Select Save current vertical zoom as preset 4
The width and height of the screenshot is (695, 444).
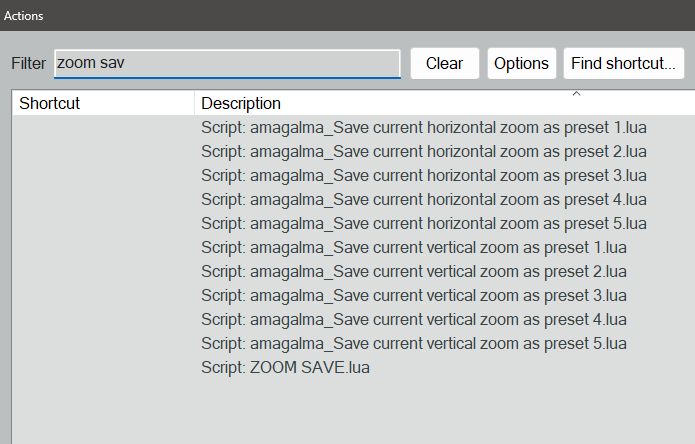click(x=413, y=319)
